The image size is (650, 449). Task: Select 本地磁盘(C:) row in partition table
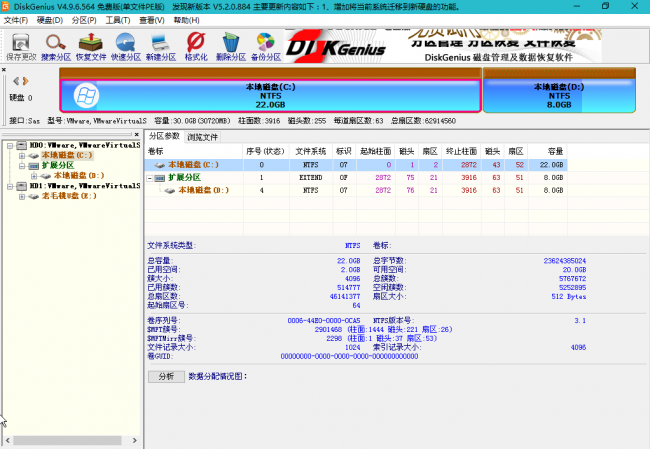[356, 165]
